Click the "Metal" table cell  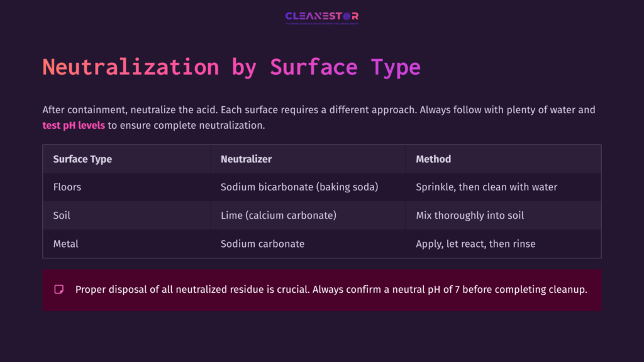pos(65,244)
